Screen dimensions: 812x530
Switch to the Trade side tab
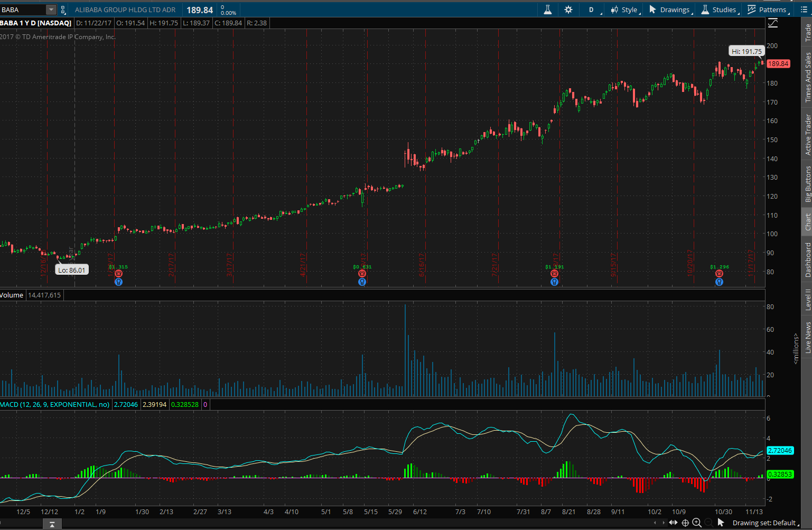pos(807,33)
